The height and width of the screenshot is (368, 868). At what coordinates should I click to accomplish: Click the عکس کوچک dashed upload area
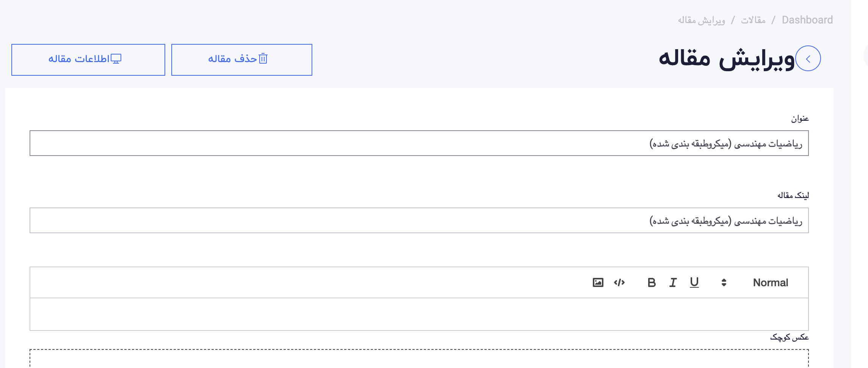[419, 359]
